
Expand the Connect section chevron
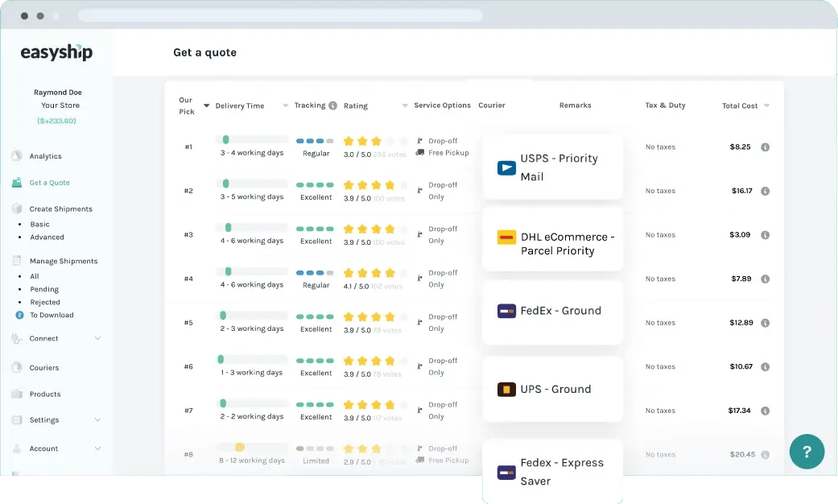pyautogui.click(x=98, y=340)
